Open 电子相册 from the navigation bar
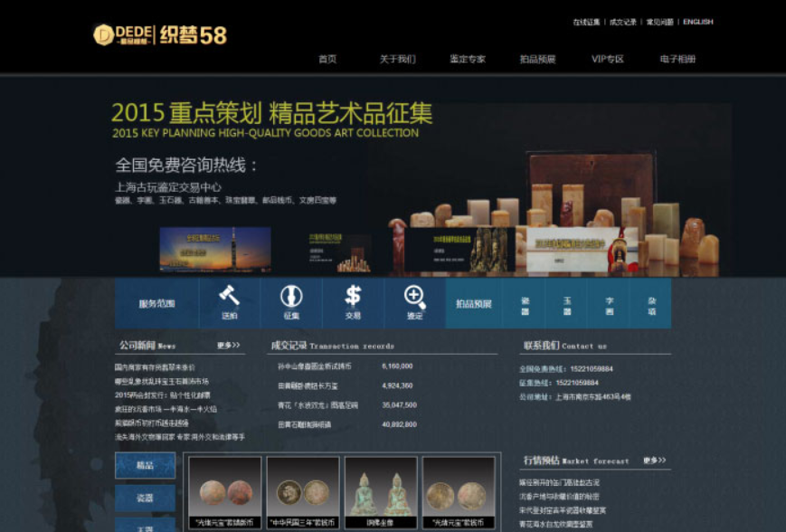 677,60
